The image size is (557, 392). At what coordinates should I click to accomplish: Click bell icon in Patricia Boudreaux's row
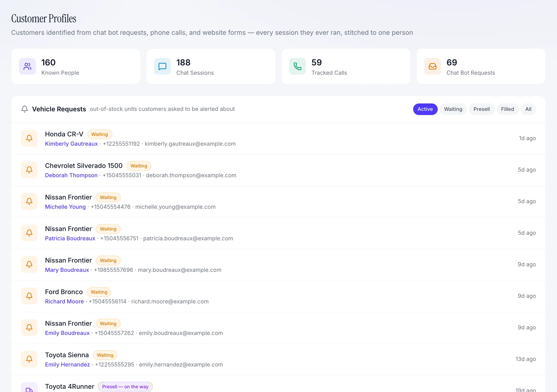click(29, 233)
